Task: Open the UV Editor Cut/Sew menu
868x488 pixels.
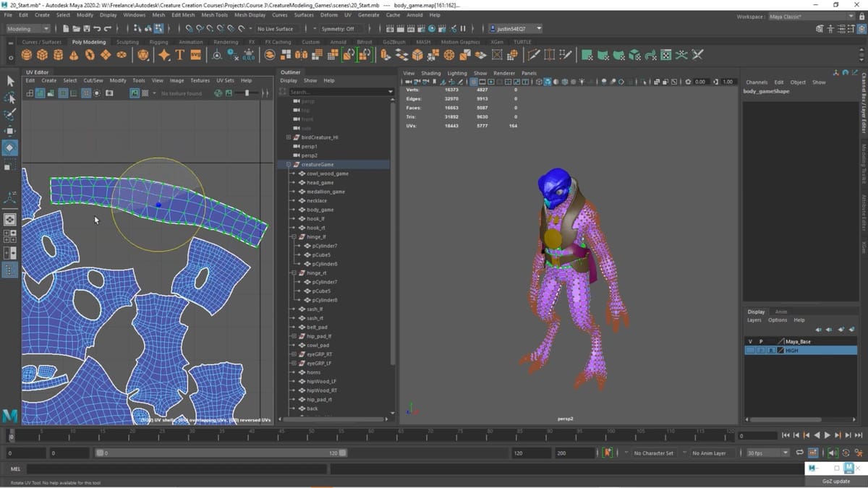Action: click(x=93, y=80)
